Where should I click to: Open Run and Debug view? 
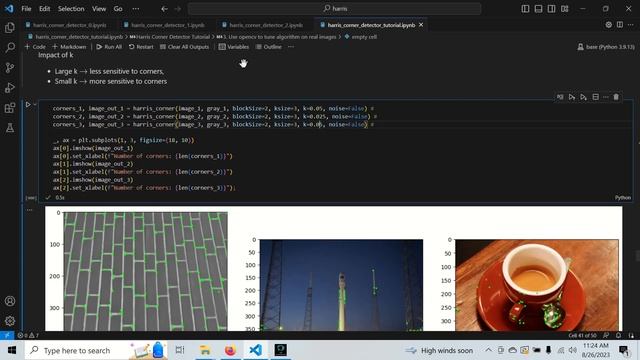(9, 87)
